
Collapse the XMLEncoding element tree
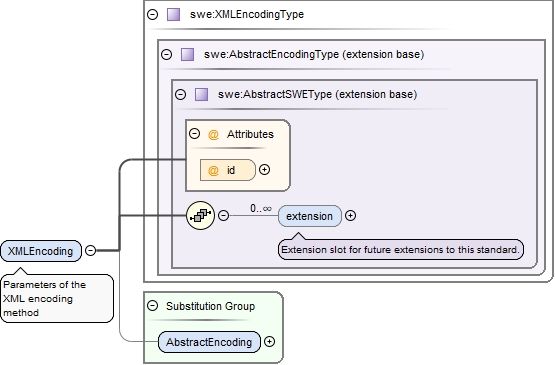point(91,250)
